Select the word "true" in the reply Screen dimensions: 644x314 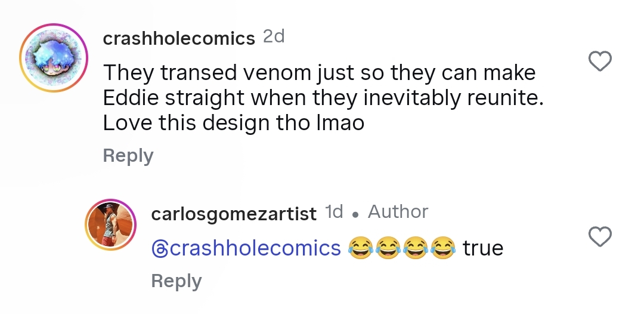(483, 248)
